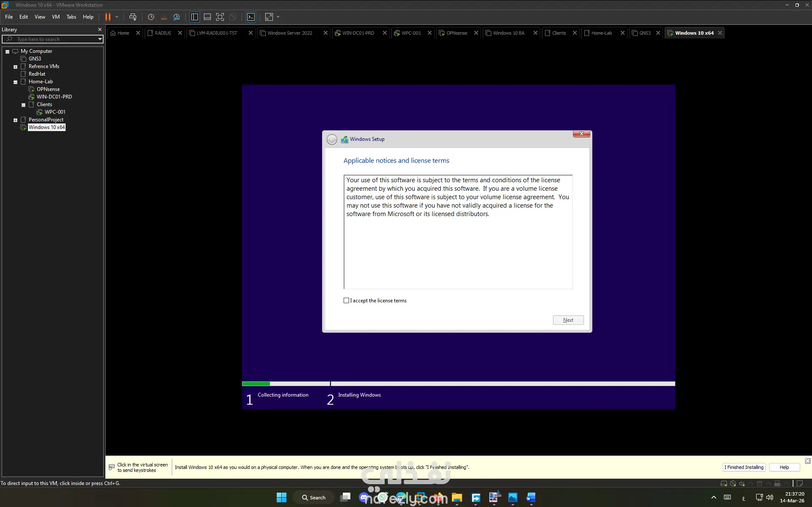
Task: Collapse the Home-Lab folder
Action: tap(15, 82)
